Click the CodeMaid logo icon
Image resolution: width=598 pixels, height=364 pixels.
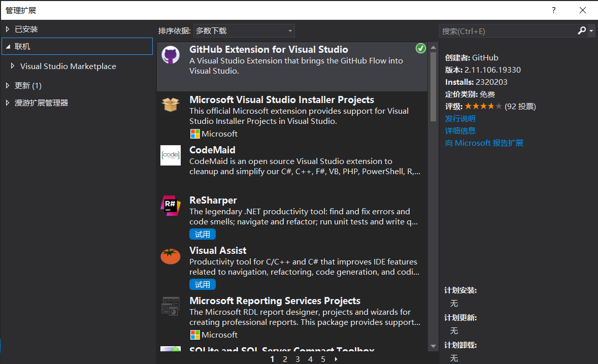[171, 155]
